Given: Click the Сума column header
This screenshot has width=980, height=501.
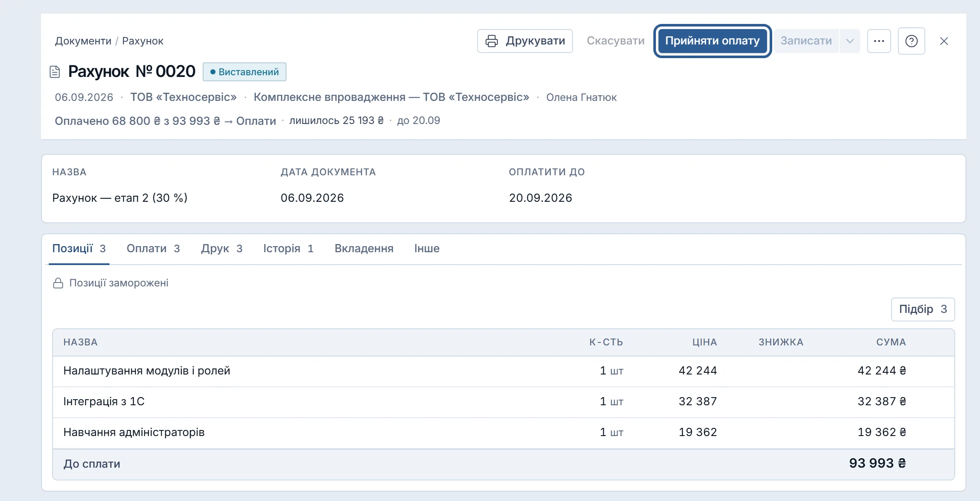Looking at the screenshot, I should click(891, 342).
